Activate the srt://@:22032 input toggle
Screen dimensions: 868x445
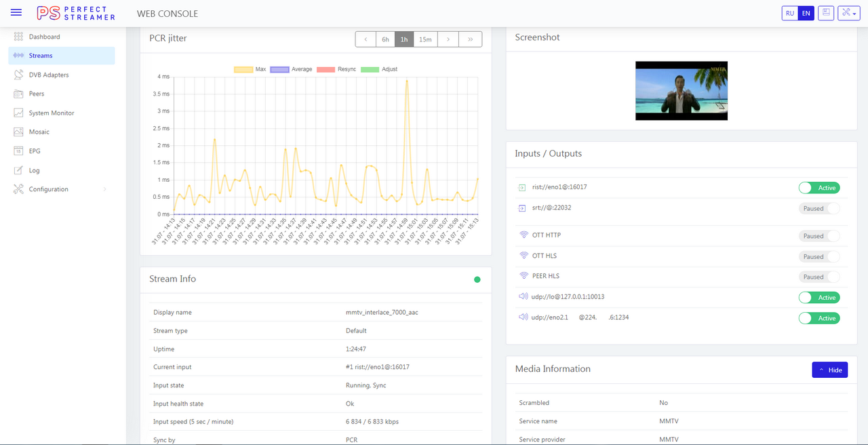point(818,208)
